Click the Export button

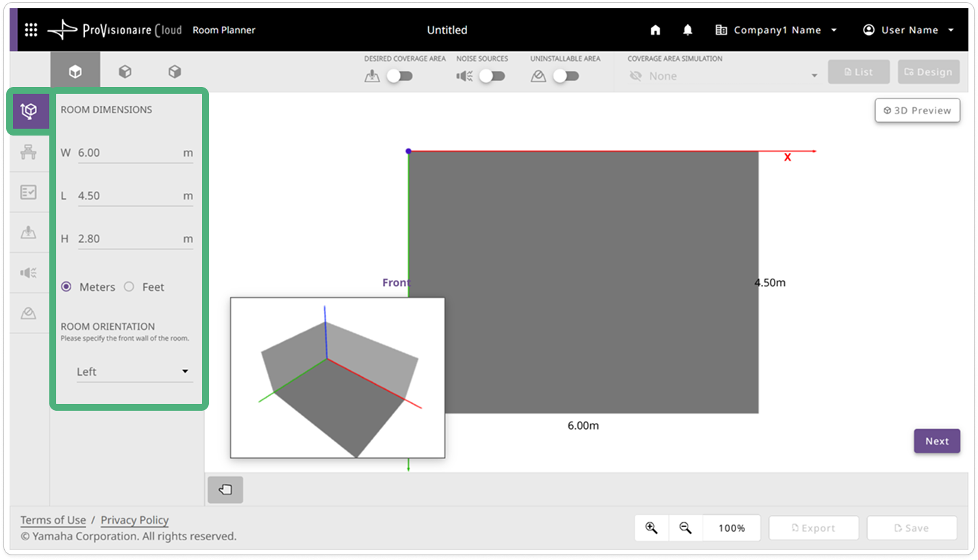tap(814, 528)
